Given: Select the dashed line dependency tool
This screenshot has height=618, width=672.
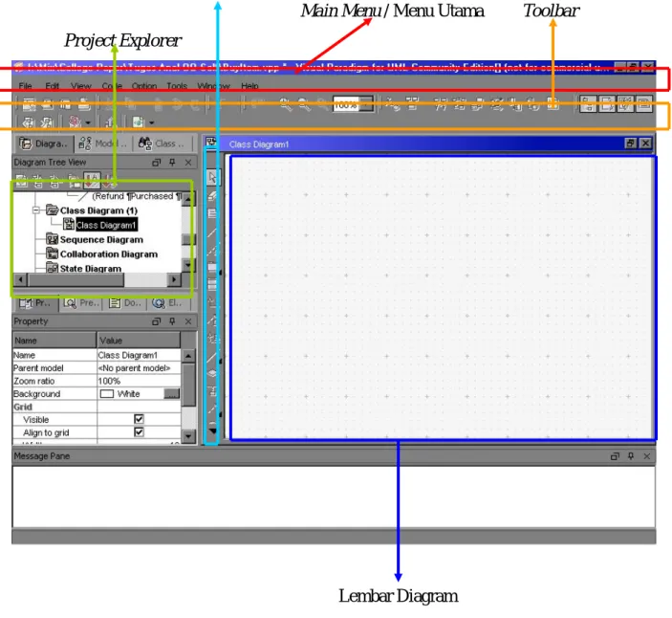Looking at the screenshot, I should (x=212, y=251).
